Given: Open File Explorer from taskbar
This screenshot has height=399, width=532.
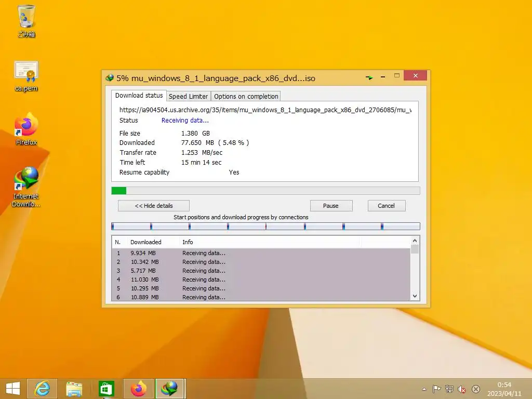Looking at the screenshot, I should click(x=74, y=389).
